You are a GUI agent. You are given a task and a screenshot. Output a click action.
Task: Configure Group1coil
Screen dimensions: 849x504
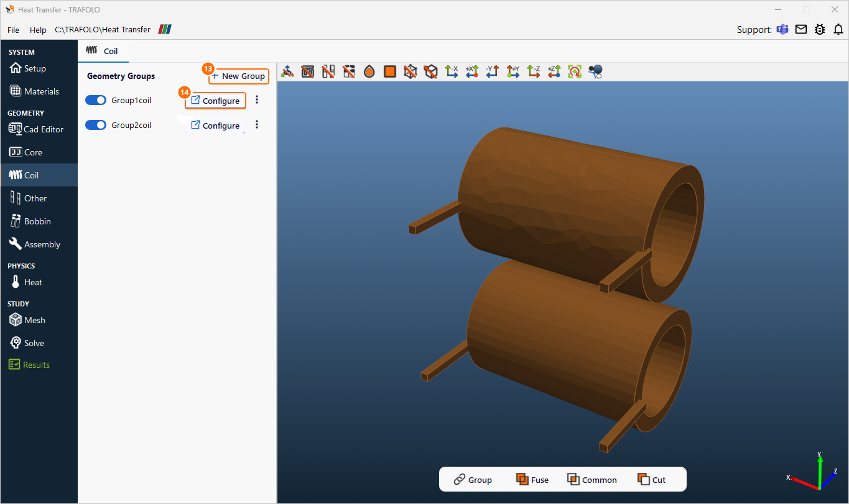point(215,101)
